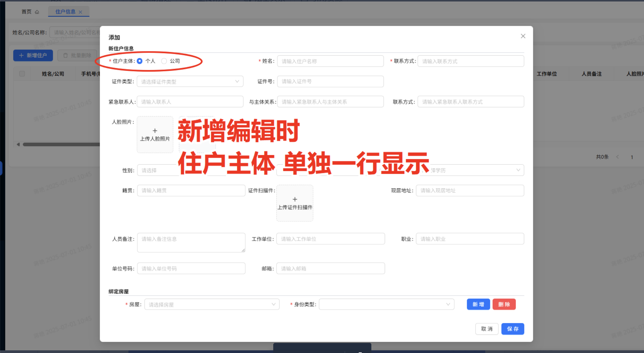Image resolution: width=644 pixels, height=353 pixels.
Task: Click the 与主体关系 input field
Action: pyautogui.click(x=330, y=102)
